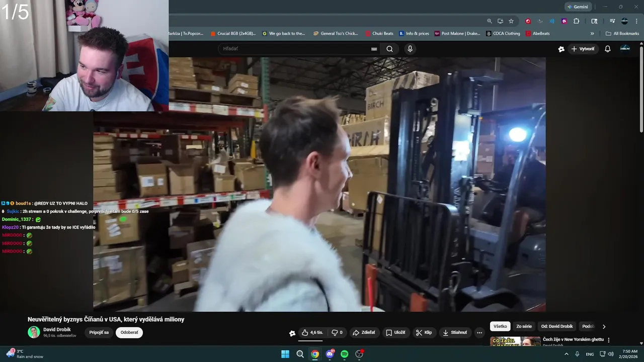Download the video via Stiahnuť
The height and width of the screenshot is (362, 644).
tap(455, 332)
